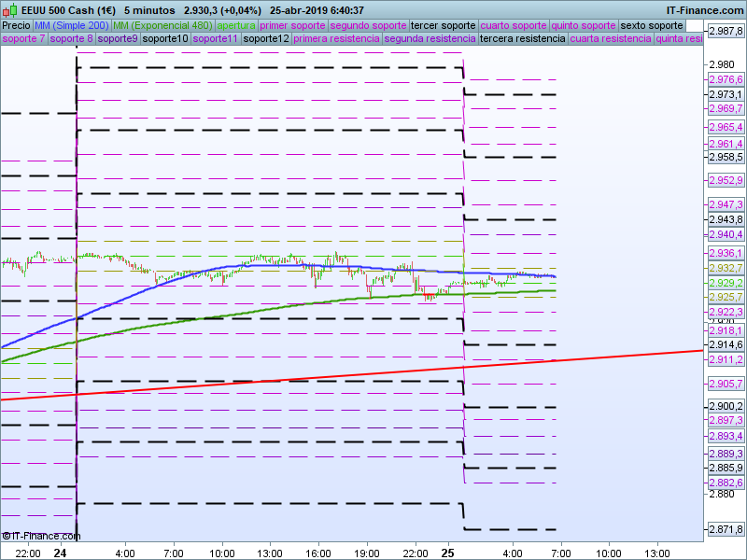This screenshot has width=747, height=560.
Task: Click the 2.973,1 price level label
Action: click(726, 94)
